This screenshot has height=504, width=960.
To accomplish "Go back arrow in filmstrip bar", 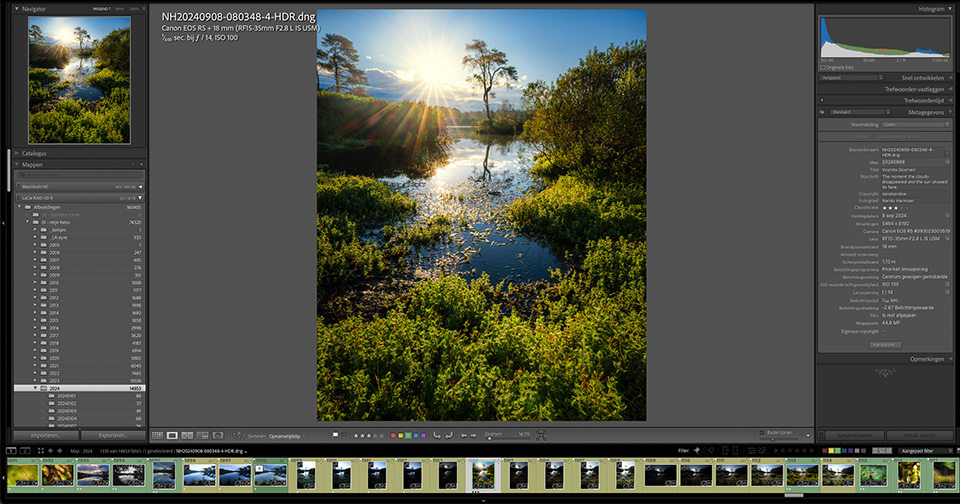I will click(51, 451).
